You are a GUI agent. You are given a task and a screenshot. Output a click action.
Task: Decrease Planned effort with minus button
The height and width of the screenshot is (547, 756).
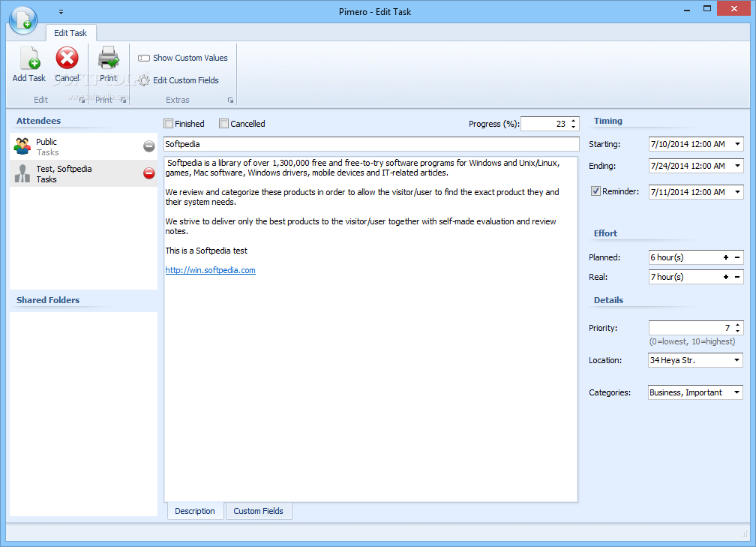click(x=737, y=257)
